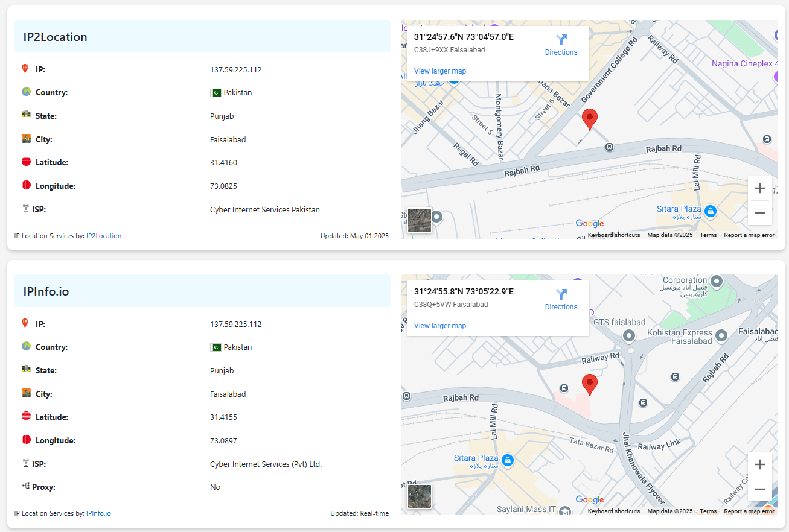The image size is (789, 532).
Task: Click Keyboard shortcuts on the bottom map
Action: point(614,511)
